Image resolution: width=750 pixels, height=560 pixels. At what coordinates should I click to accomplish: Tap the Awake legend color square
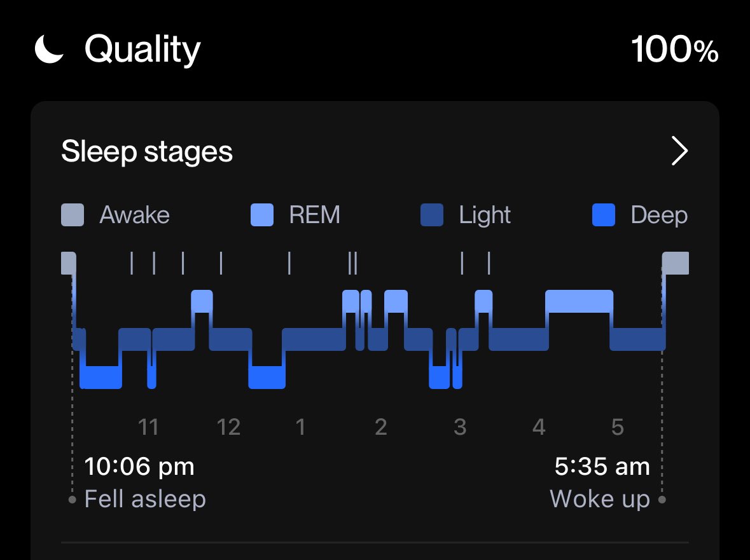pos(73,215)
